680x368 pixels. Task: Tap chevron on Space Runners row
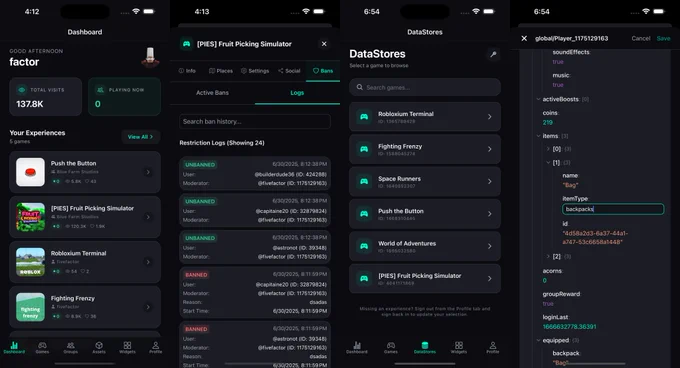pyautogui.click(x=490, y=182)
